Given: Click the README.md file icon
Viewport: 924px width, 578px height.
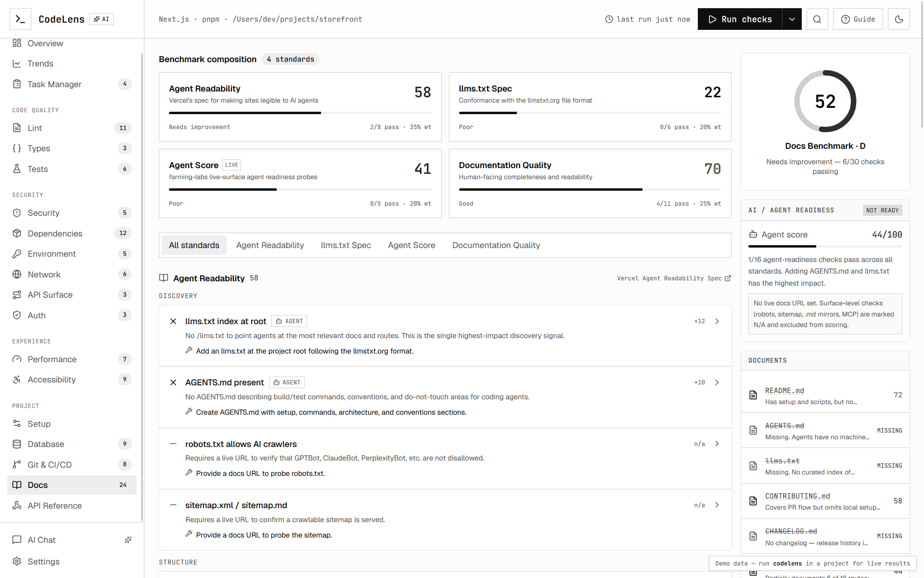Looking at the screenshot, I should [x=753, y=395].
